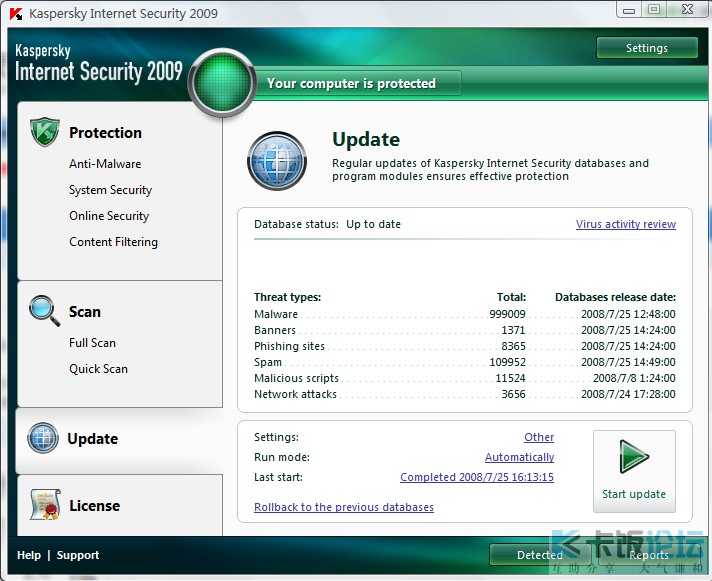
Task: Click the Other settings link
Action: click(539, 437)
